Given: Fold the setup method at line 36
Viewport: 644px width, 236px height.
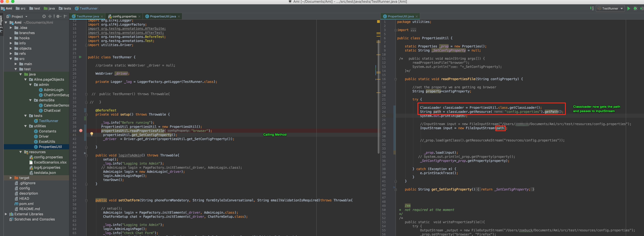Looking at the screenshot, I should 86,114.
